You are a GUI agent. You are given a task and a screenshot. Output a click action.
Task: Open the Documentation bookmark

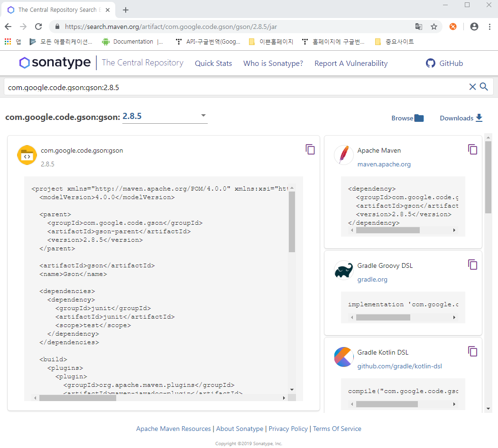[132, 42]
